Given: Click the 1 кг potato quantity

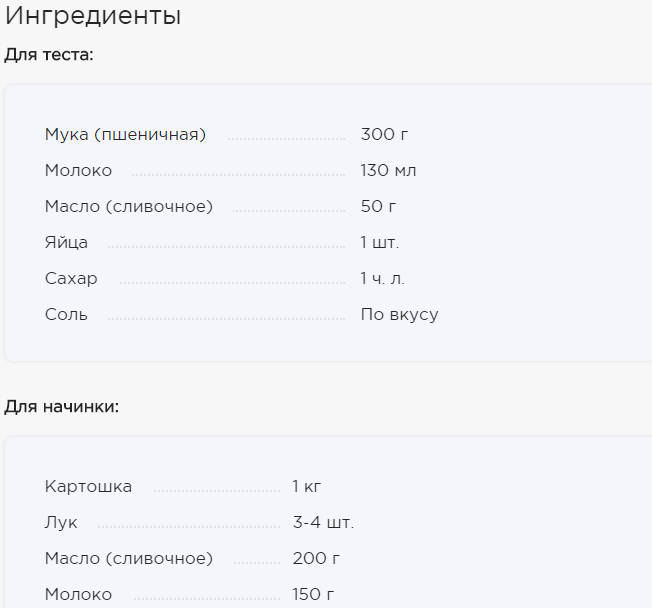Looking at the screenshot, I should [307, 486].
